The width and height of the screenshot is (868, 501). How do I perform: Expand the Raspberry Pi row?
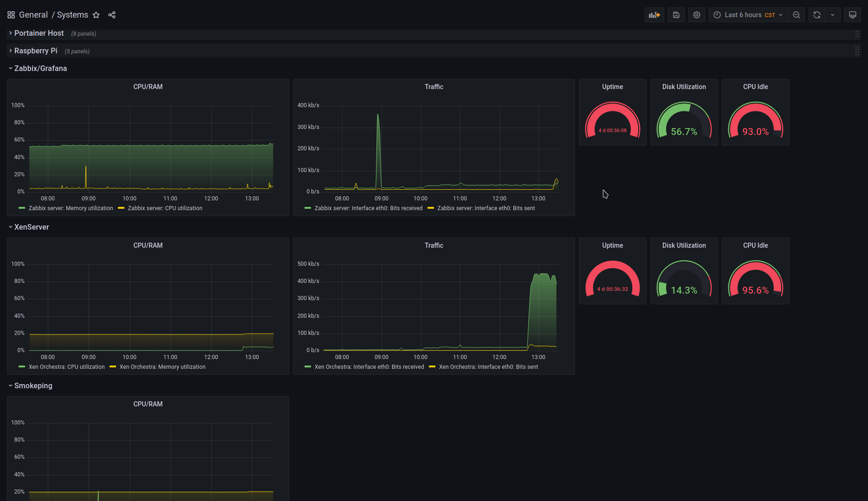pos(36,51)
